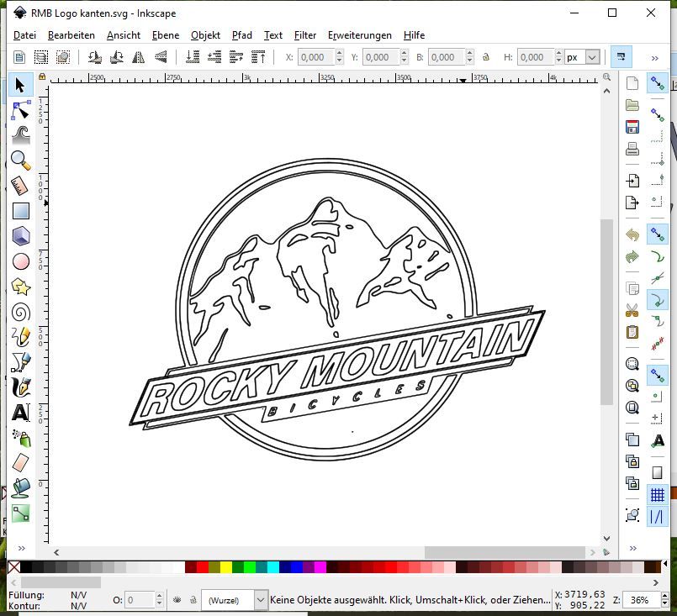Select the Text tool
The image size is (677, 616).
pyautogui.click(x=21, y=413)
